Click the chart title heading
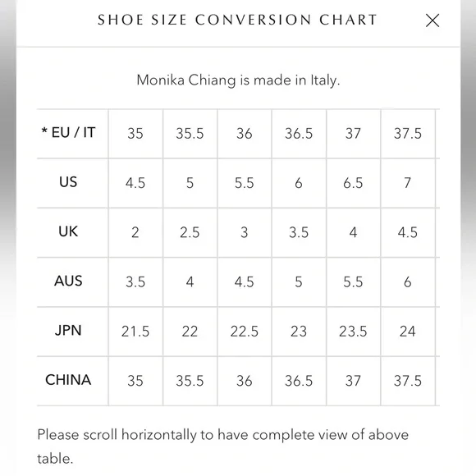Image resolution: width=476 pixels, height=476 pixels. pos(237,20)
